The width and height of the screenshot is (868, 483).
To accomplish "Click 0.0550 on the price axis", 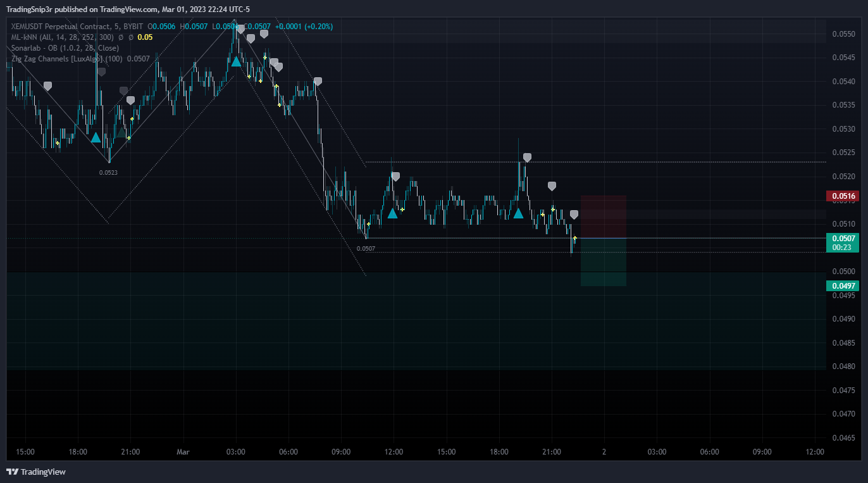I will click(844, 34).
